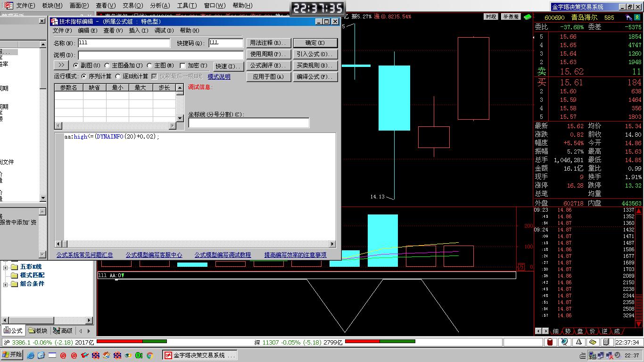Click the 买卖规则 button
644x362 pixels.
point(315,66)
